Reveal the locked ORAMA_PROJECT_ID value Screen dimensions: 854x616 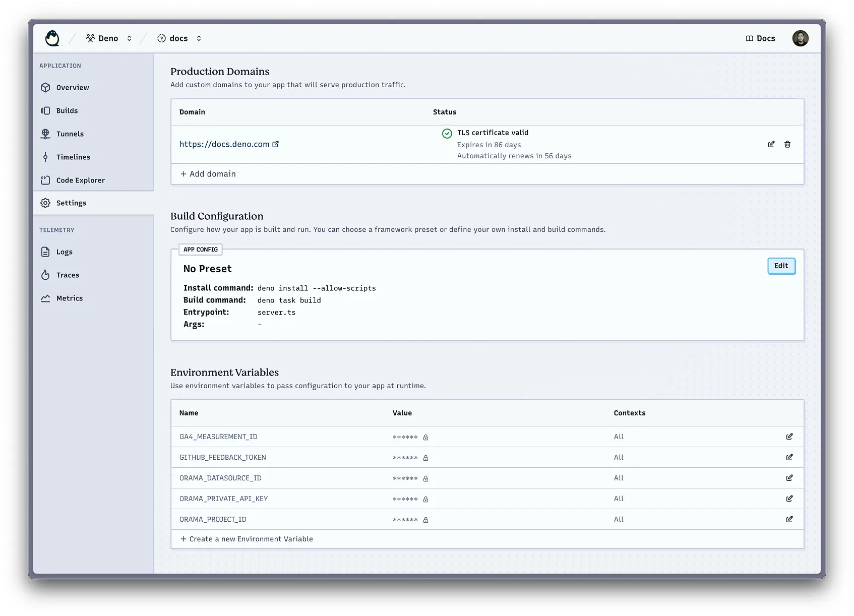click(425, 520)
